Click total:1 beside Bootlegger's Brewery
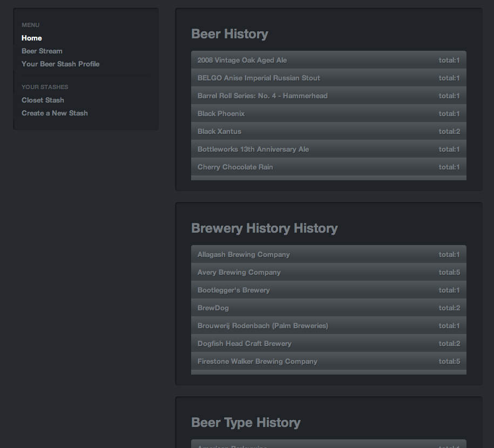494x448 pixels. (x=449, y=290)
